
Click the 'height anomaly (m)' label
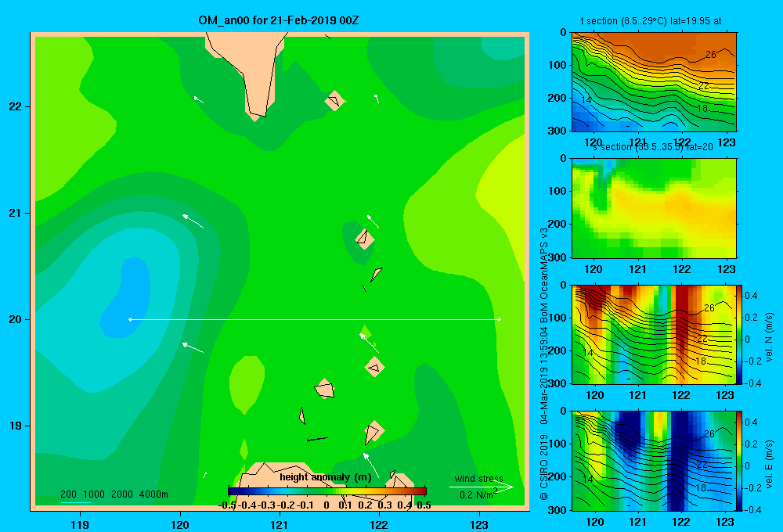326,477
